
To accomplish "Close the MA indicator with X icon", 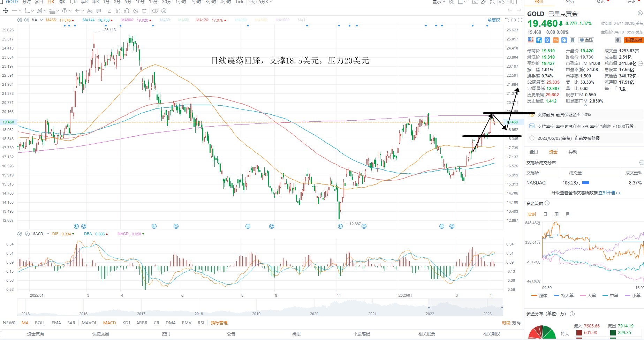I will (x=26, y=20).
